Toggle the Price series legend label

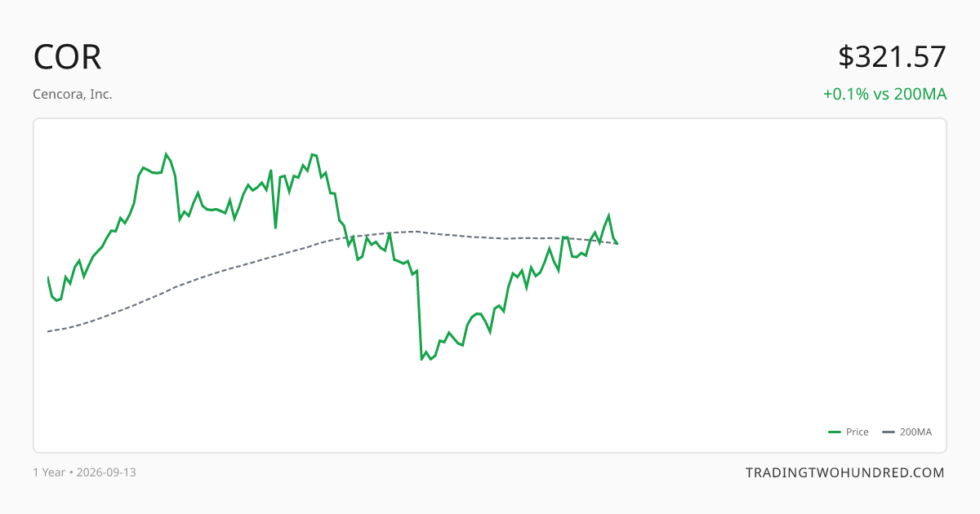[857, 432]
